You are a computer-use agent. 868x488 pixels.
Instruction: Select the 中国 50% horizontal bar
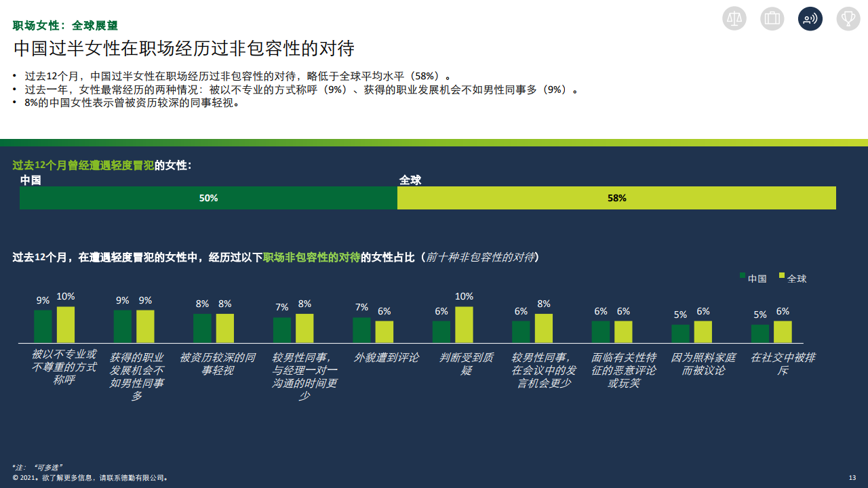pyautogui.click(x=208, y=198)
